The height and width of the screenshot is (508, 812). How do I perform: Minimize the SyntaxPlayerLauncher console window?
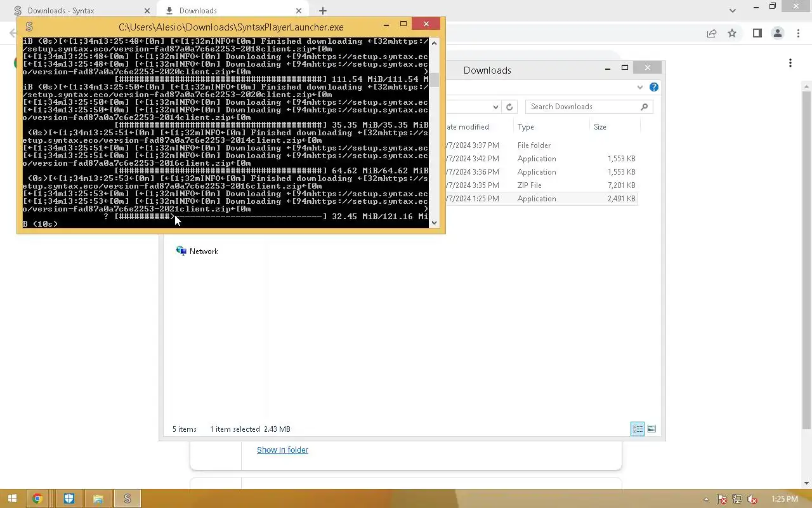tap(386, 24)
